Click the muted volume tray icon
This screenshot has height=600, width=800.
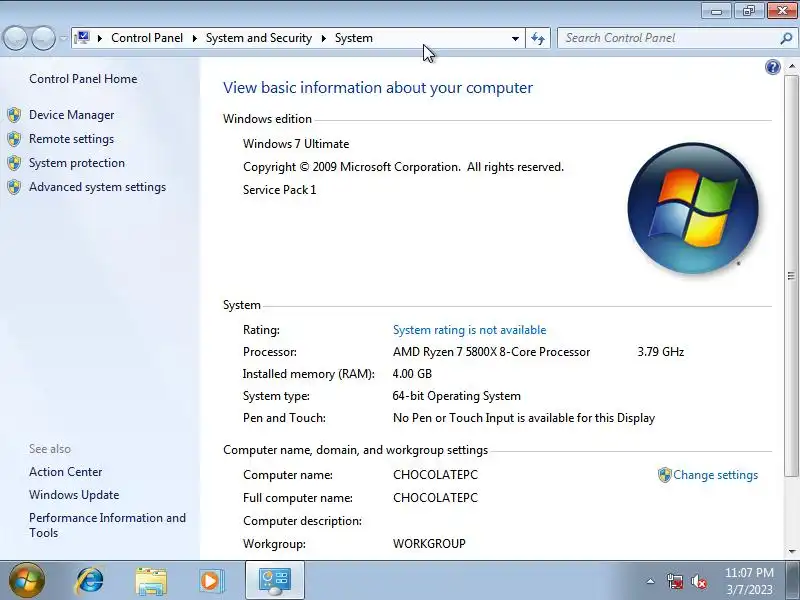(x=698, y=581)
